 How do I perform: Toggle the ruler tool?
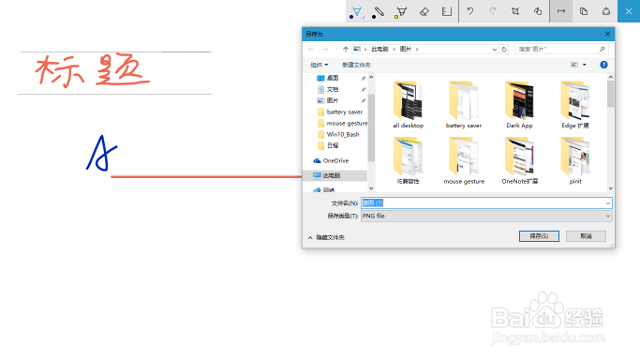click(x=447, y=11)
